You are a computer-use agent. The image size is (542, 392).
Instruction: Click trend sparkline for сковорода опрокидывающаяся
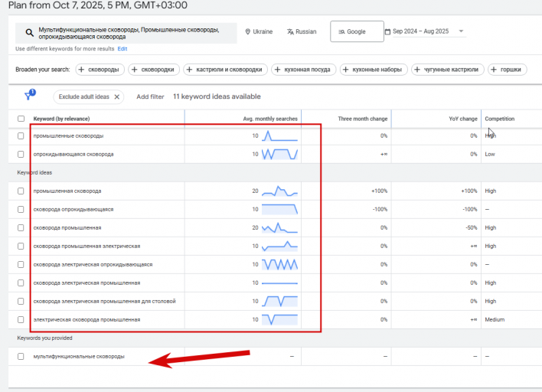point(279,209)
